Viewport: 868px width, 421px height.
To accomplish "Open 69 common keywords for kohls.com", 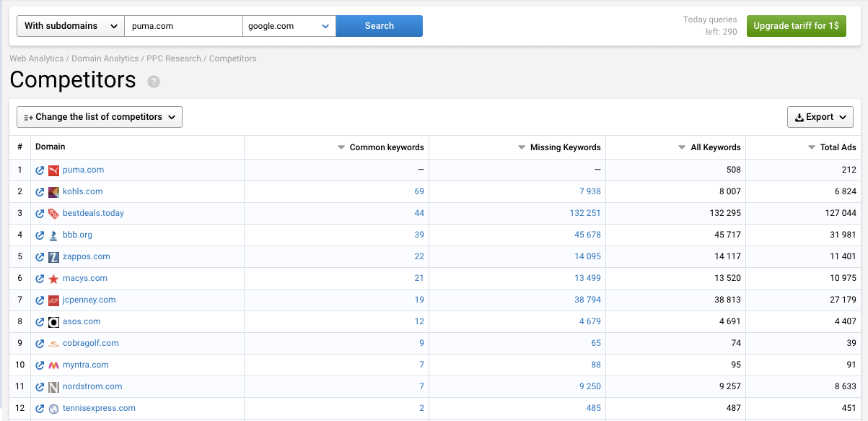I will click(419, 192).
